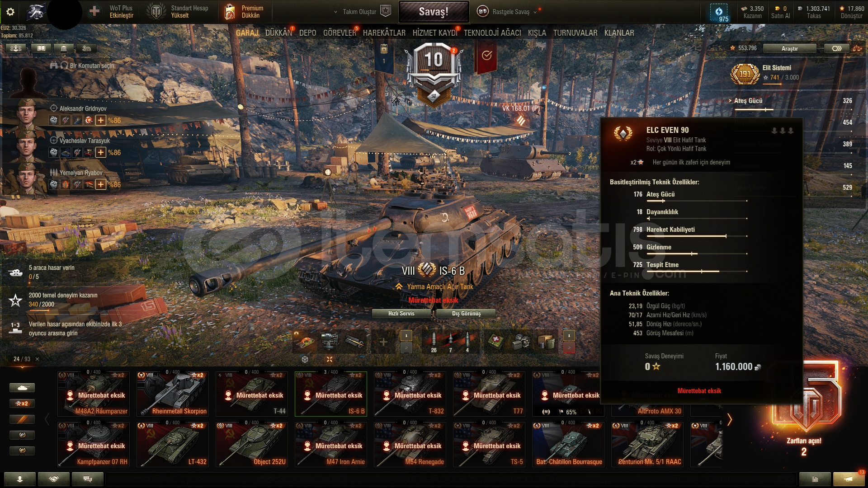Image resolution: width=868 pixels, height=488 pixels.
Task: Click the empty equipment slot plus icon
Action: 383,342
